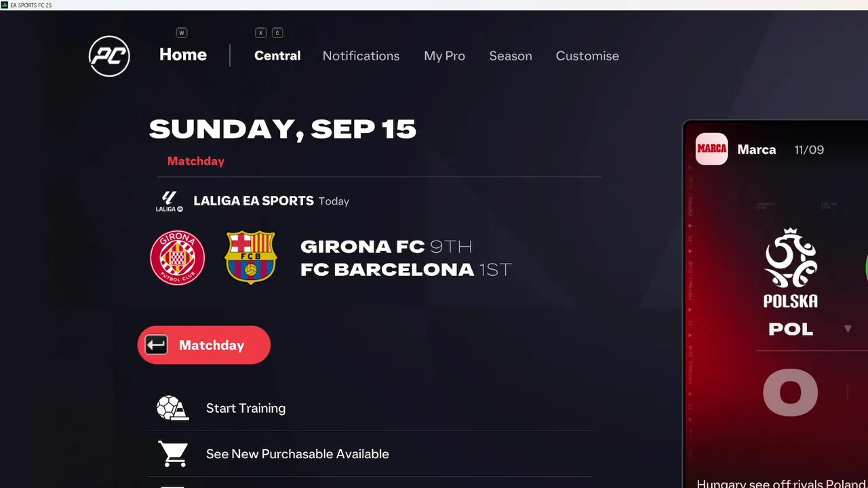Click the Girona FC club crest
The width and height of the screenshot is (868, 488).
point(178,258)
